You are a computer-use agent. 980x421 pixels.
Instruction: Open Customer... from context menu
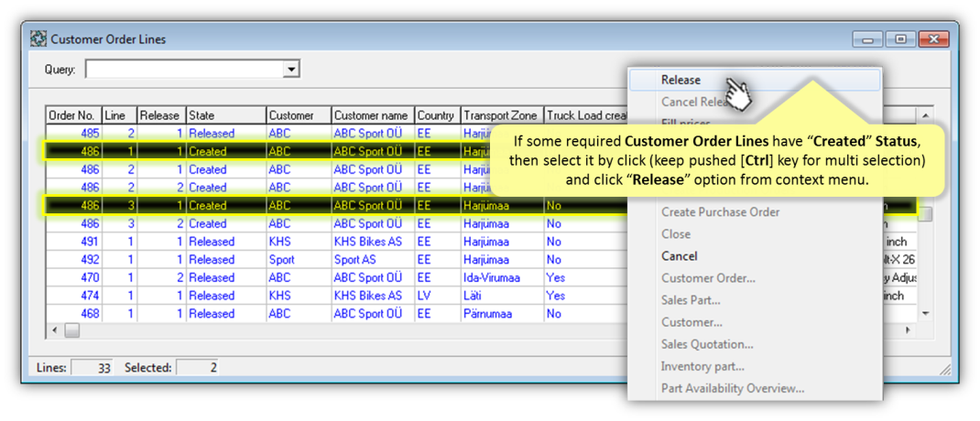click(x=691, y=322)
